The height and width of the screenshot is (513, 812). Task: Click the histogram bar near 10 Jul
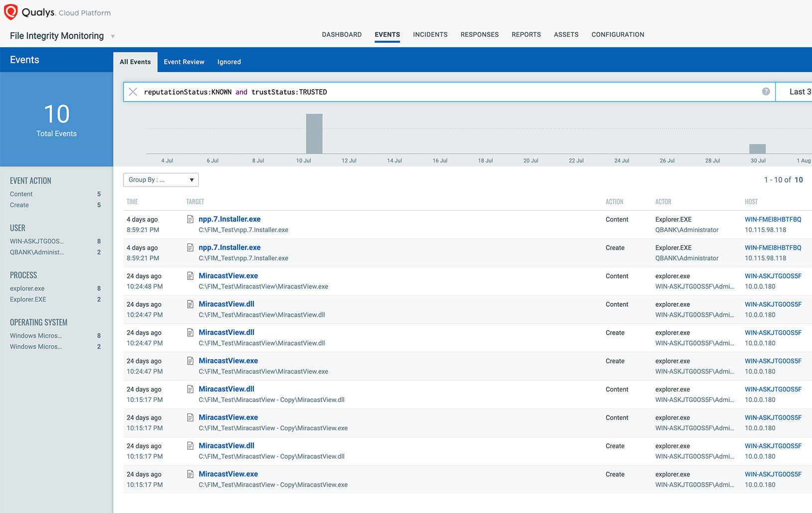pyautogui.click(x=313, y=134)
